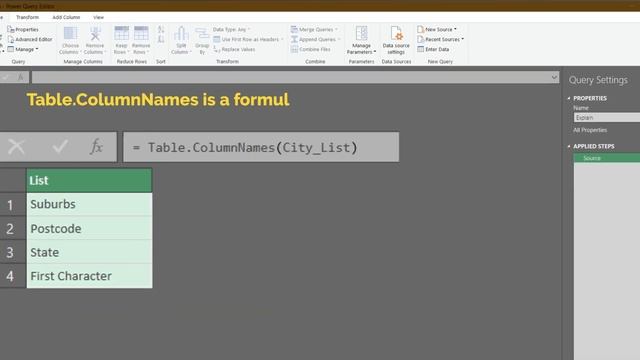The height and width of the screenshot is (360, 640).
Task: Click Combine Files
Action: [x=311, y=49]
